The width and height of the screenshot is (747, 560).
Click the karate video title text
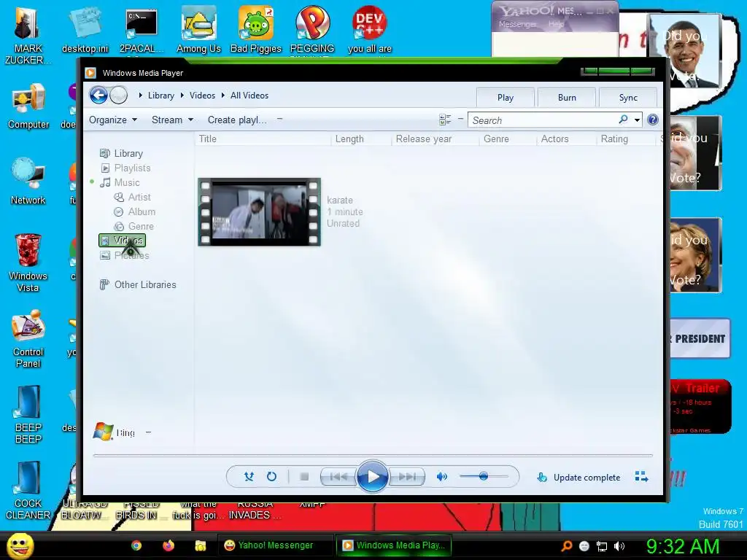(340, 201)
